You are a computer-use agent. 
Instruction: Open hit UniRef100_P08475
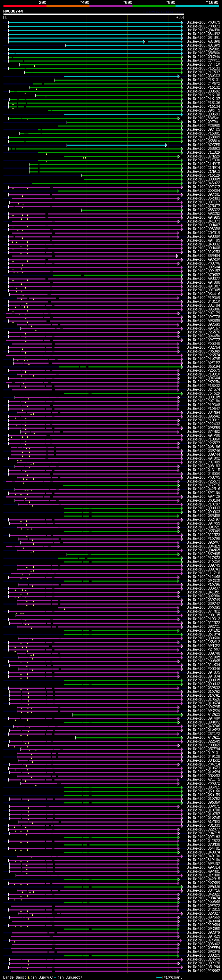tap(203, 23)
